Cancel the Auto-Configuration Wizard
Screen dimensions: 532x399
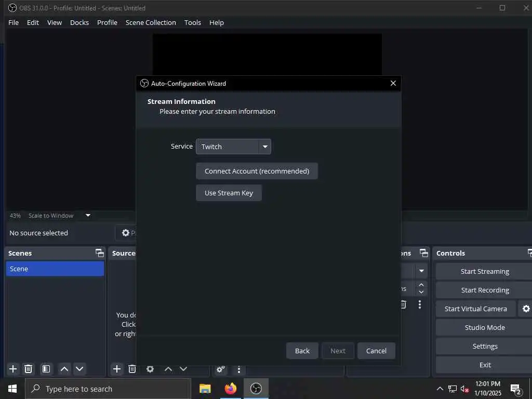point(376,351)
